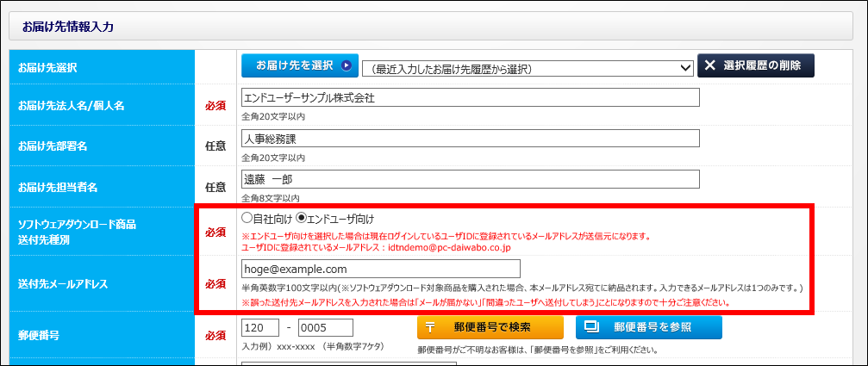Screen dimensions: 868x366
Task: Click the postal code field showing 120
Action: pyautogui.click(x=260, y=328)
